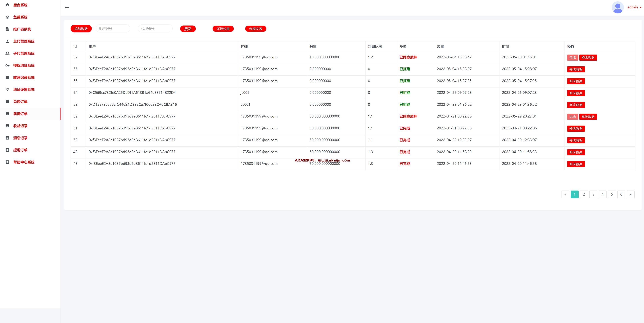Go to previous page with « arrow

565,194
